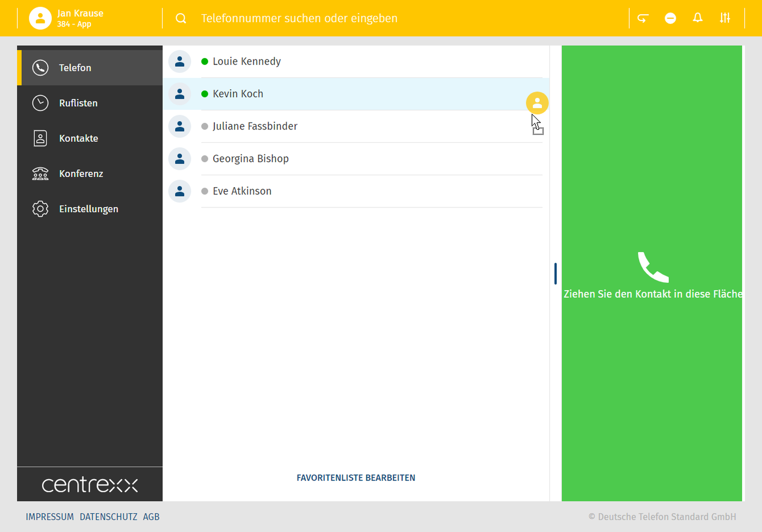The height and width of the screenshot is (532, 762).
Task: Click FAVORITENLISTE BEARBEITEN link
Action: [x=356, y=478]
